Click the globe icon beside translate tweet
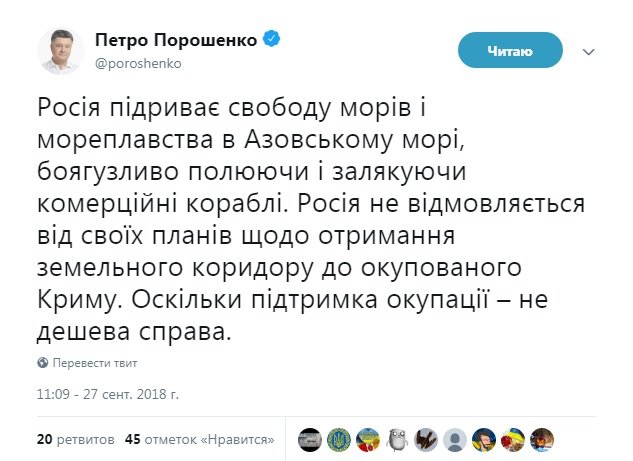The image size is (633, 461). [43, 362]
